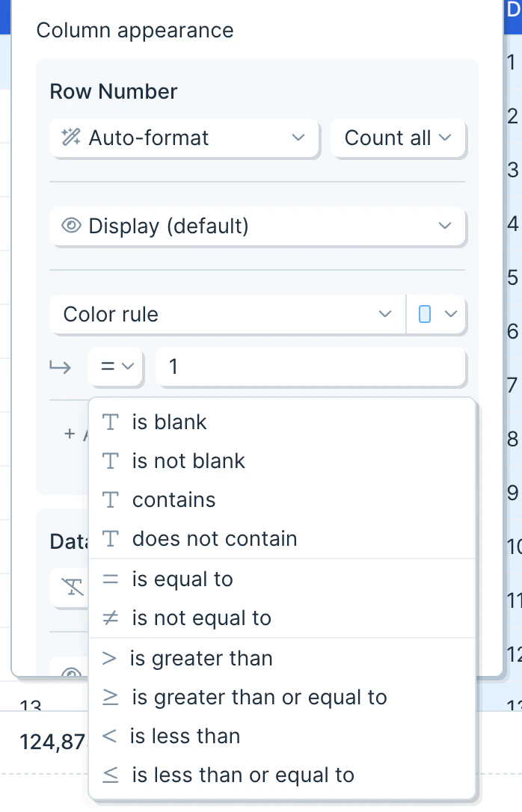This screenshot has height=812, width=522.
Task: Click the equals icon beside 'is equal to'
Action: coord(111,579)
